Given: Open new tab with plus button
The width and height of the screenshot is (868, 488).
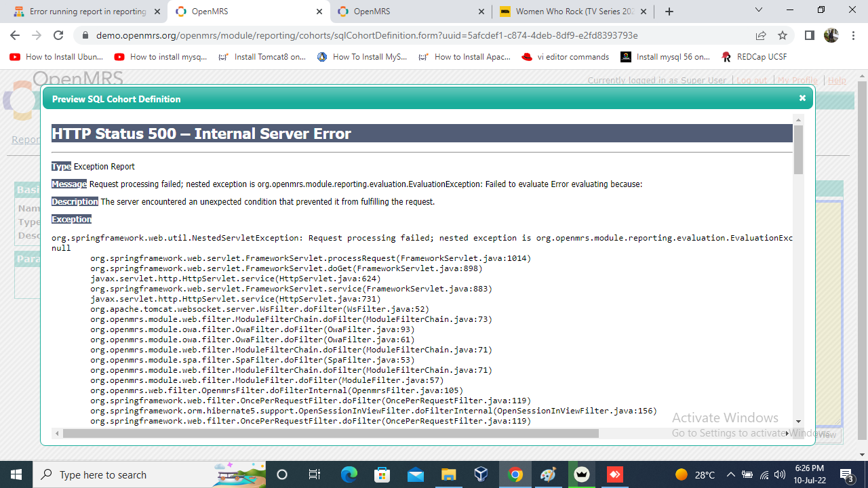Looking at the screenshot, I should coord(669,12).
